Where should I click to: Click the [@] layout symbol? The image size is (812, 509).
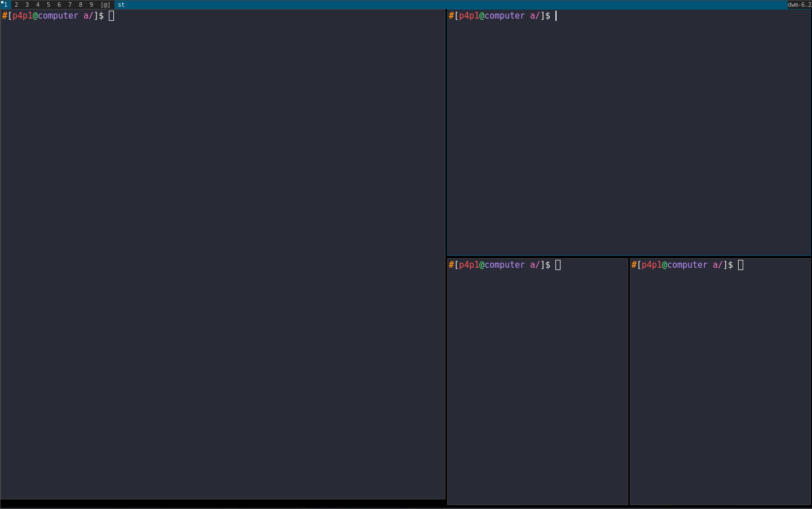pyautogui.click(x=105, y=5)
